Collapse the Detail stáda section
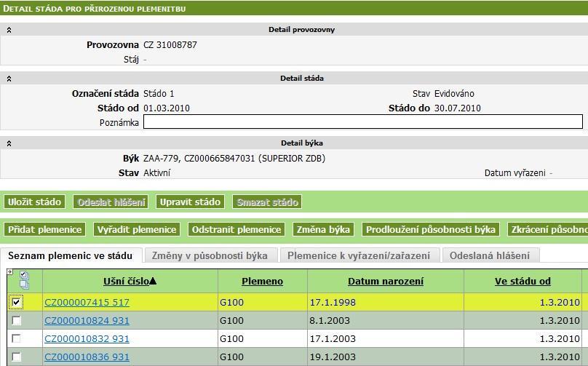This screenshot has width=588, height=366. point(9,79)
